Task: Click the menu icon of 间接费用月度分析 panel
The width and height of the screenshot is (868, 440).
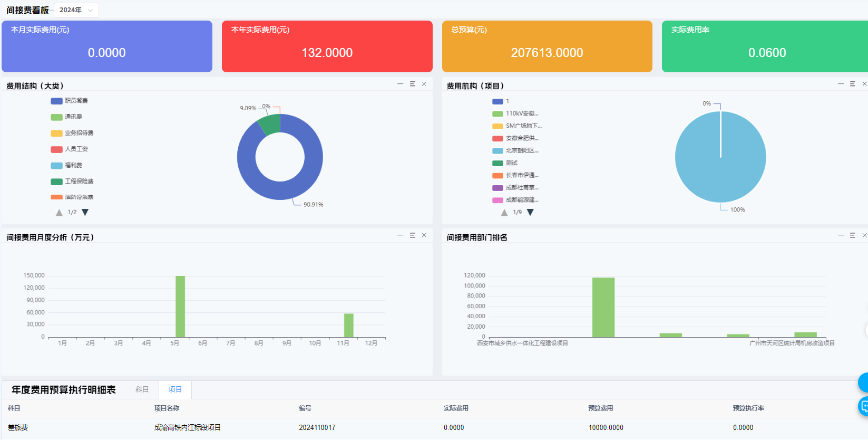Action: coord(412,235)
